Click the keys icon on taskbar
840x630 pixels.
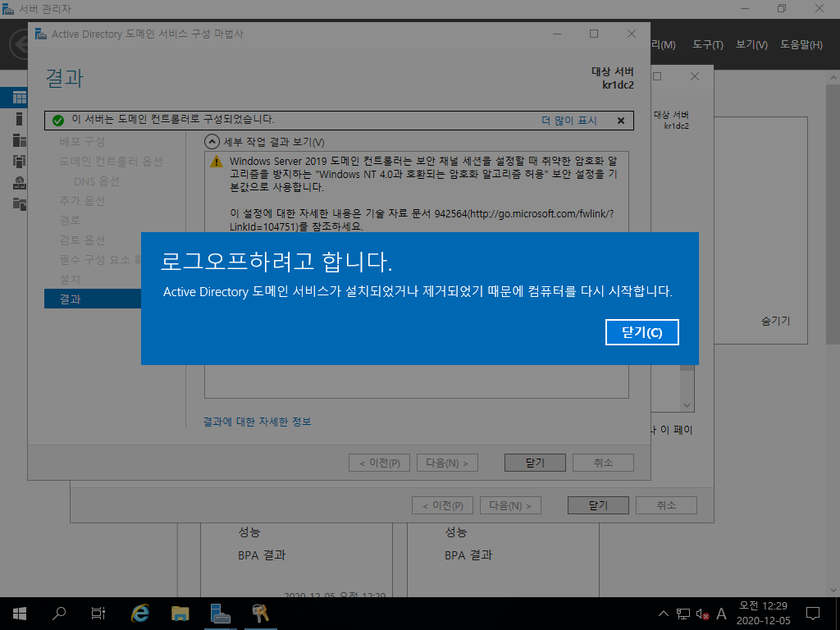260,614
